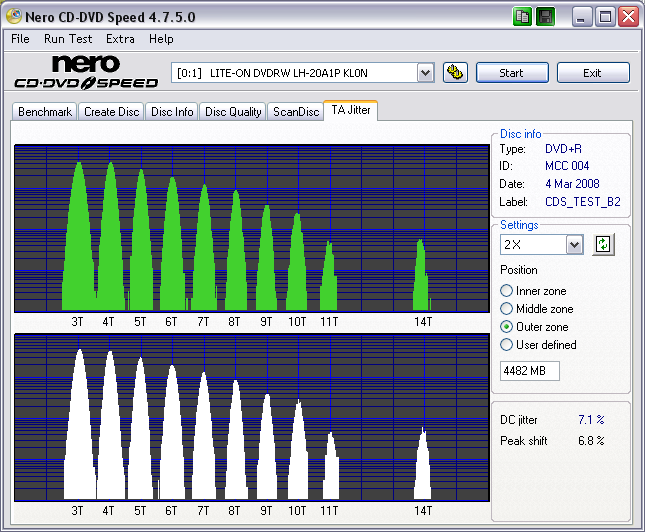Click the disc date 4 Mar 2008
This screenshot has height=532, width=645.
pos(572,184)
